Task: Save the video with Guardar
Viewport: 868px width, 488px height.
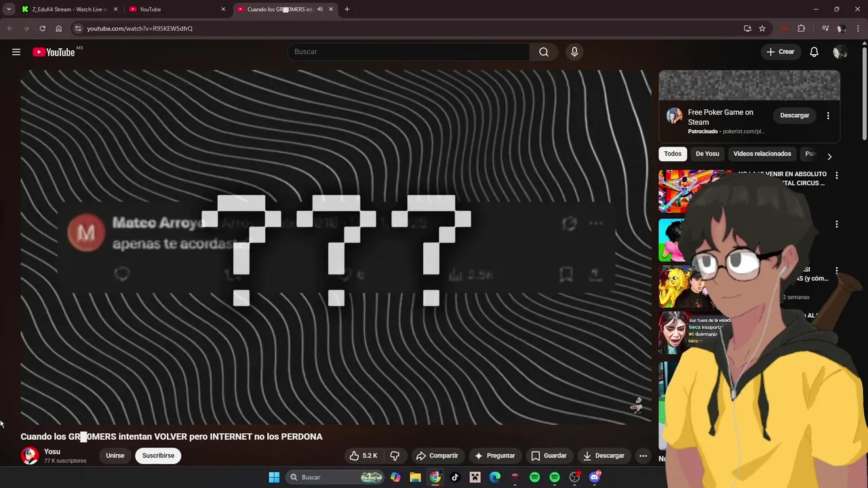Action: 549,455
